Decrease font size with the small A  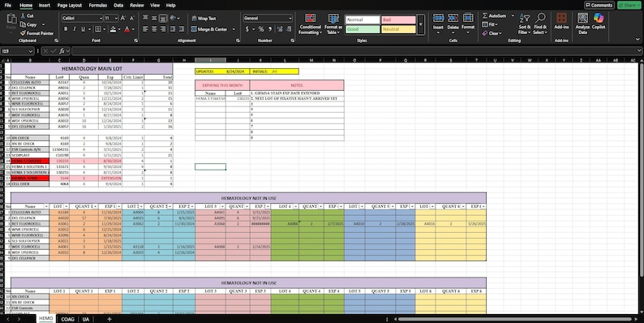click(x=132, y=18)
